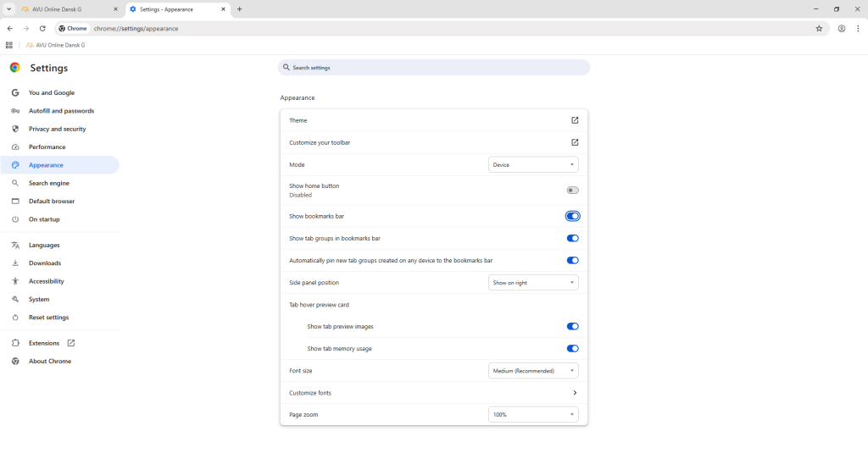Open Customize fonts settings
Viewport: 868px width, 470px height.
(x=575, y=393)
